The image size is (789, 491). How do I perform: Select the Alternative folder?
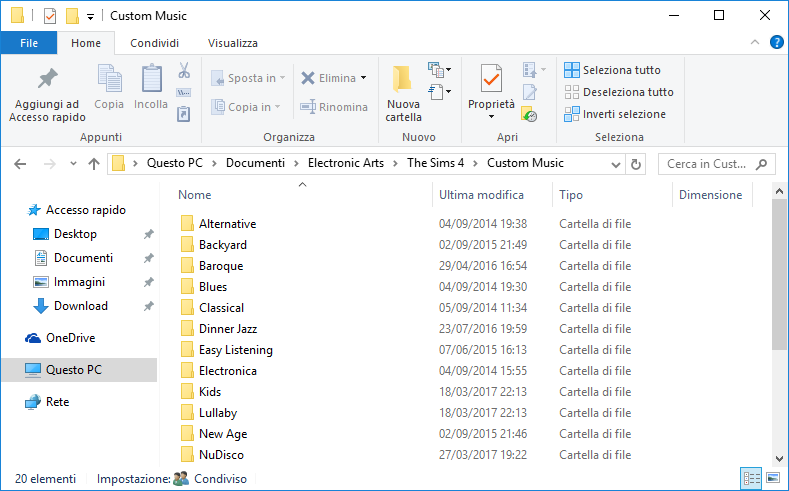pos(227,224)
